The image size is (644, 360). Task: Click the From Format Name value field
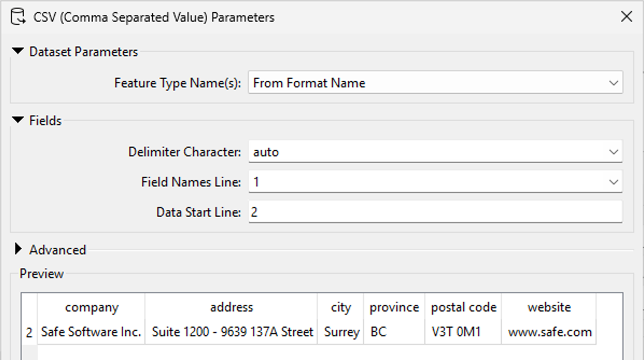(377, 82)
